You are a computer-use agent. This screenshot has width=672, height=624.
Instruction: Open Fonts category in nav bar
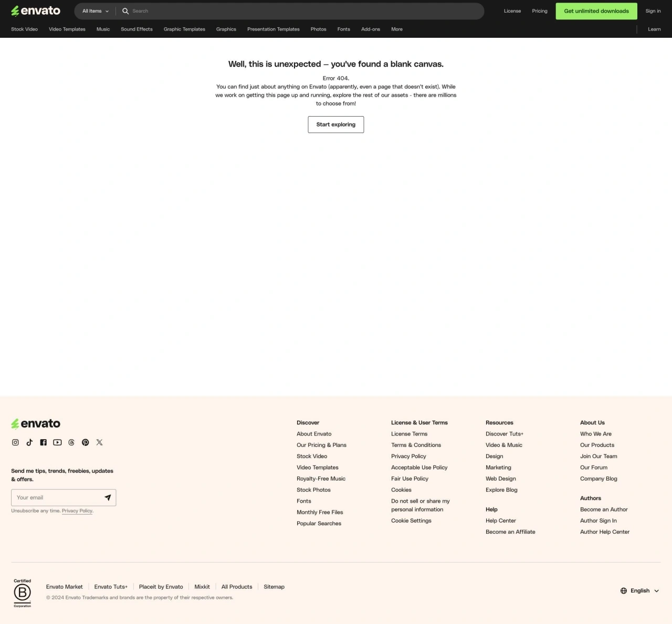pos(344,29)
